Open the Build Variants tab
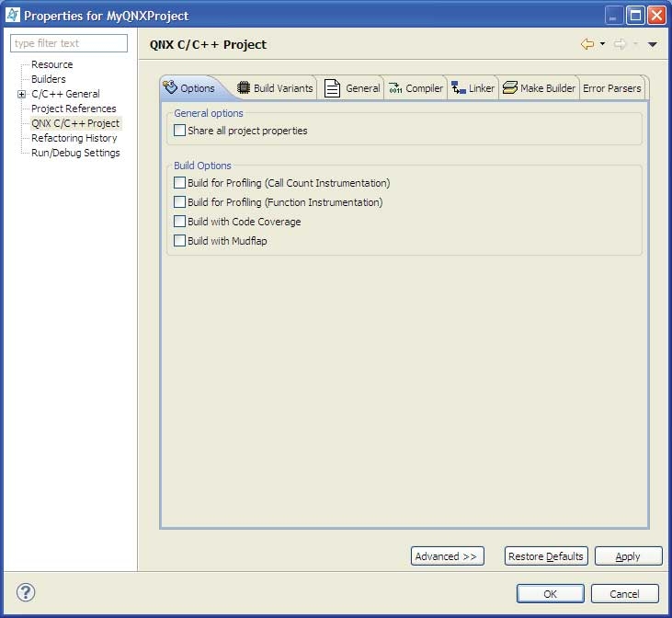This screenshot has width=672, height=618. (x=275, y=88)
